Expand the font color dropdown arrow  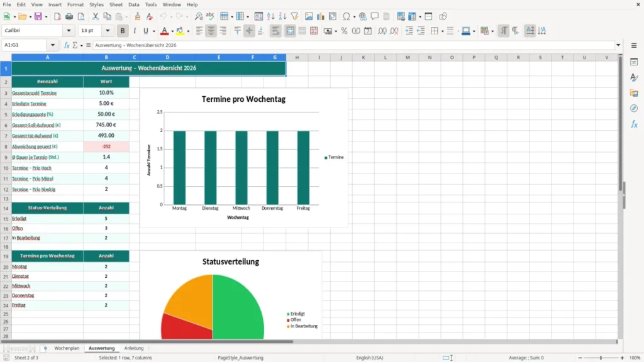click(x=172, y=31)
